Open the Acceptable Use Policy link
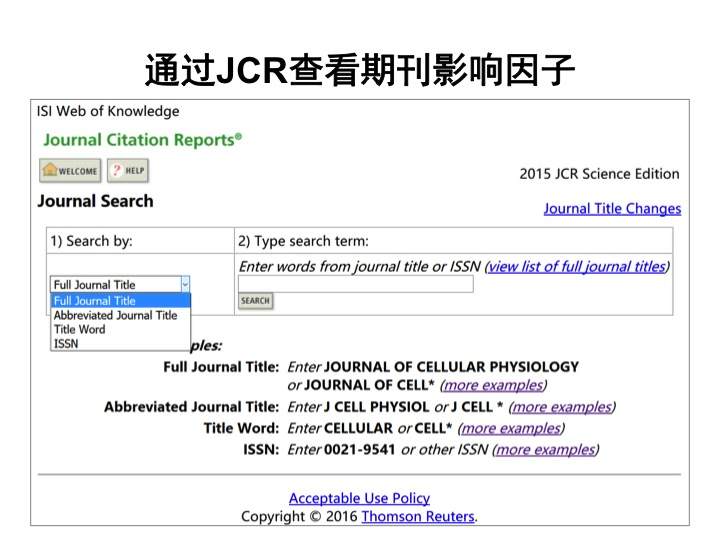720x540 pixels. (x=360, y=498)
